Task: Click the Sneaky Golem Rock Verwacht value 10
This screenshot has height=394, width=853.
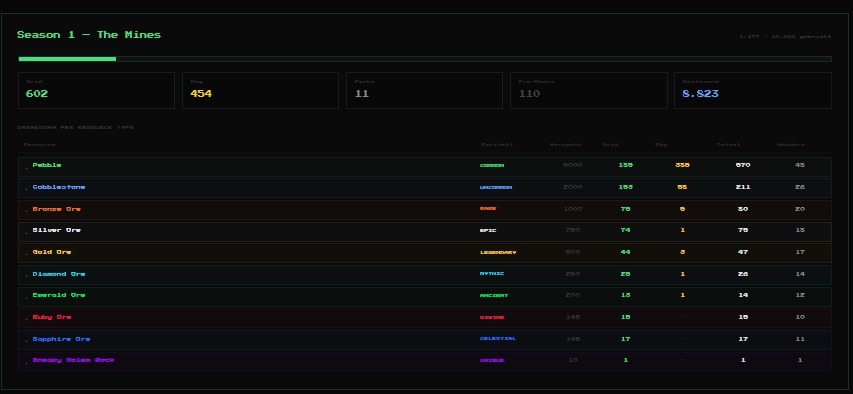Action: tap(572, 360)
